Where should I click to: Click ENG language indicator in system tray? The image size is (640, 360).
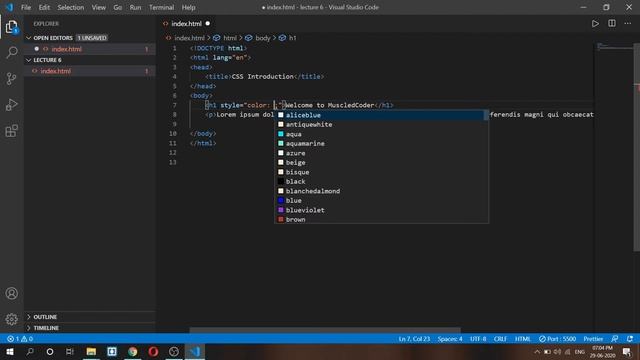pos(580,352)
